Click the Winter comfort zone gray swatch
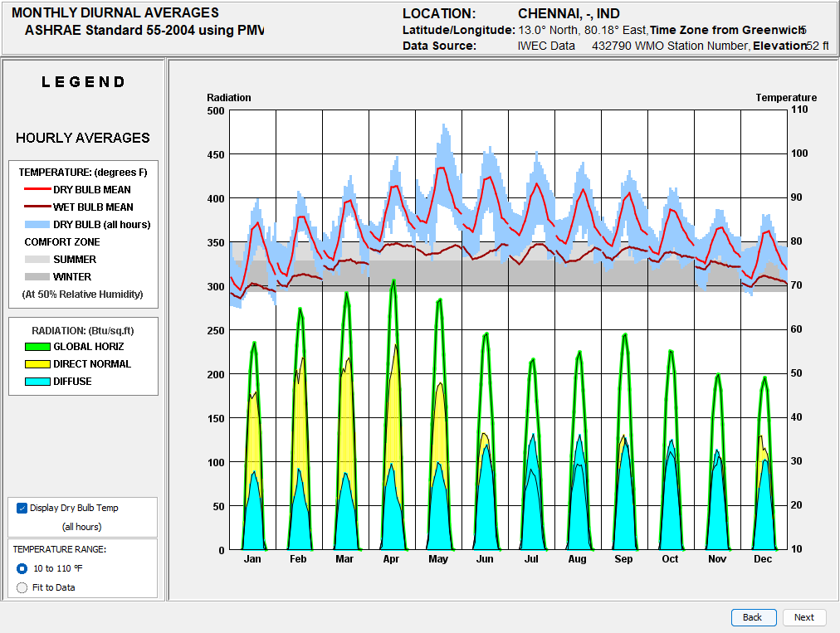The width and height of the screenshot is (840, 633). coord(37,277)
